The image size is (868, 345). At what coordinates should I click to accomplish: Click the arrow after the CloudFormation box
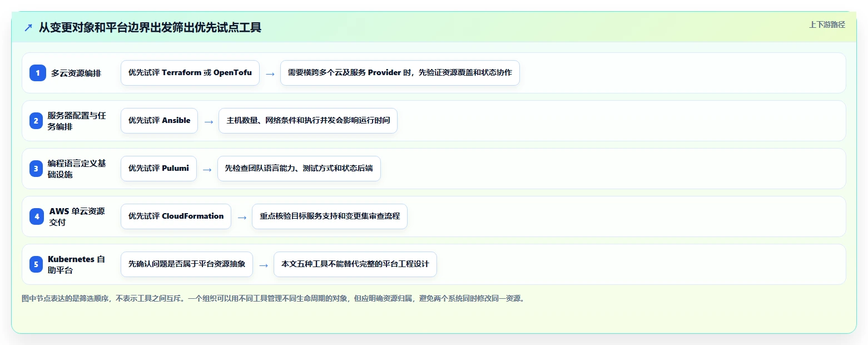242,217
